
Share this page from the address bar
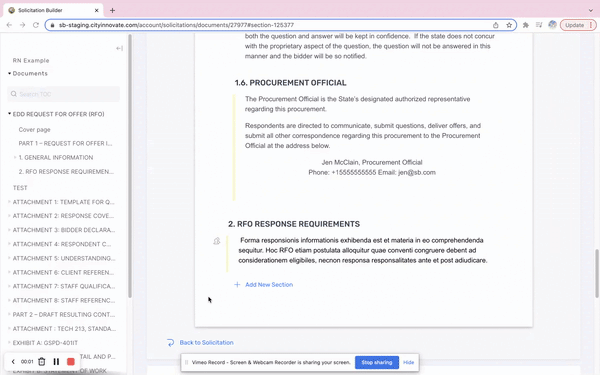(x=496, y=25)
